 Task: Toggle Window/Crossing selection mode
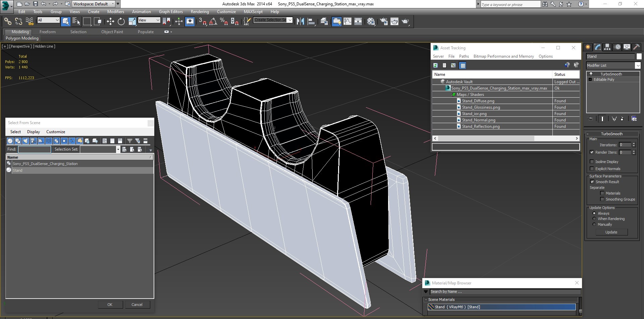pos(98,21)
